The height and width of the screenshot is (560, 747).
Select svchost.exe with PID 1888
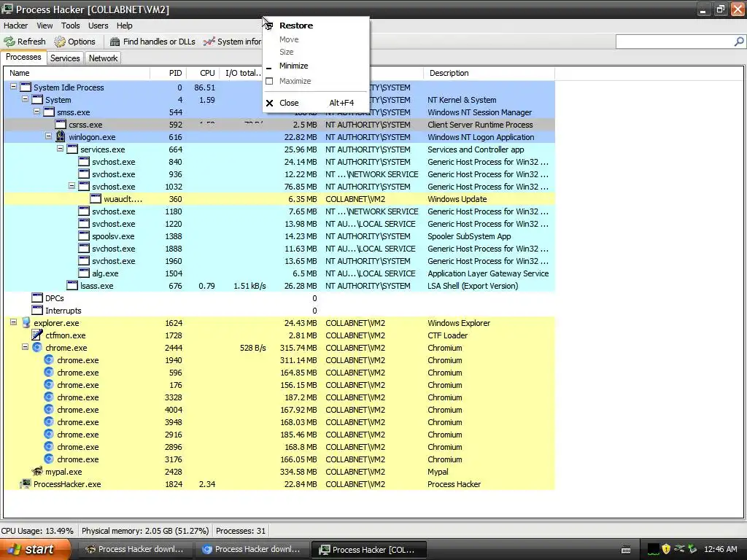click(279, 249)
